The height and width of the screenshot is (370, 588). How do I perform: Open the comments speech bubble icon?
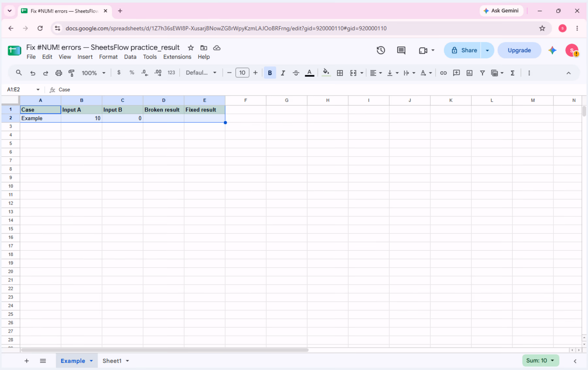(401, 50)
